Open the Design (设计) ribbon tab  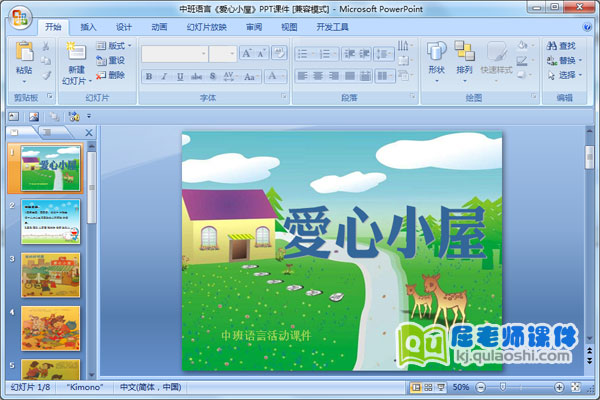click(x=124, y=27)
